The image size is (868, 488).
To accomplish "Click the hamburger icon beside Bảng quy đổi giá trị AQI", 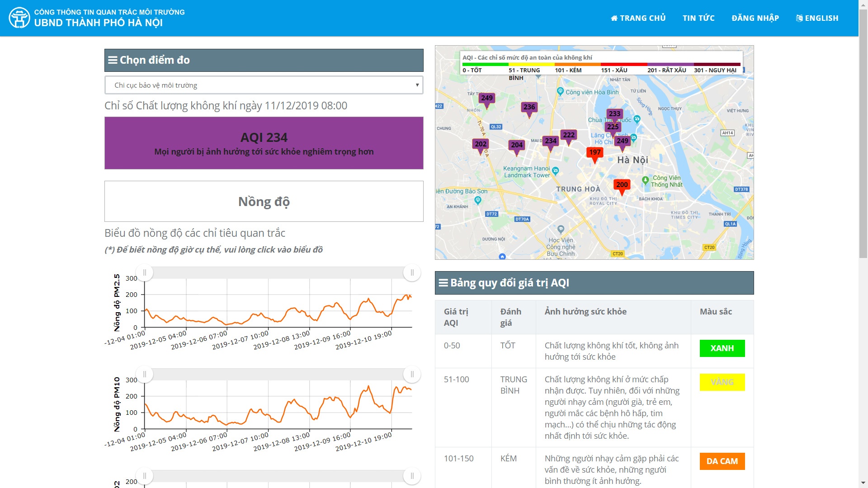I will pyautogui.click(x=443, y=283).
